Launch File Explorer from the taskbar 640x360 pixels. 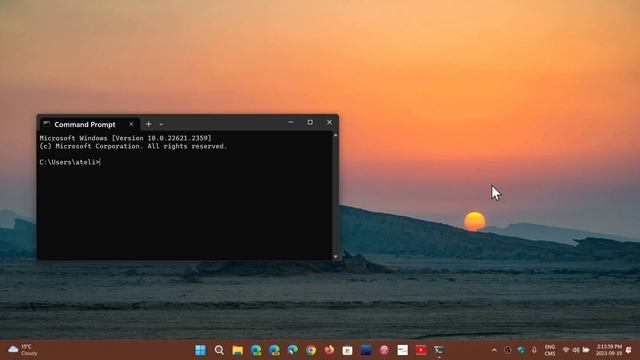pyautogui.click(x=238, y=350)
